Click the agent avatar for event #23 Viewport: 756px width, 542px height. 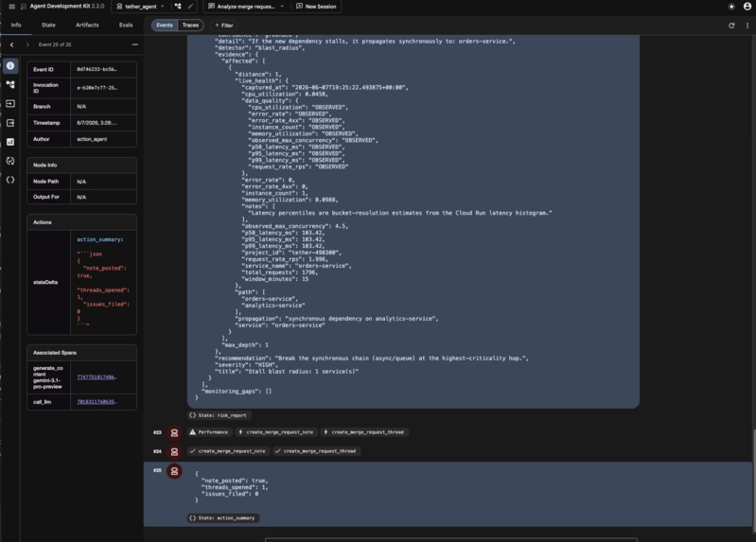click(174, 432)
